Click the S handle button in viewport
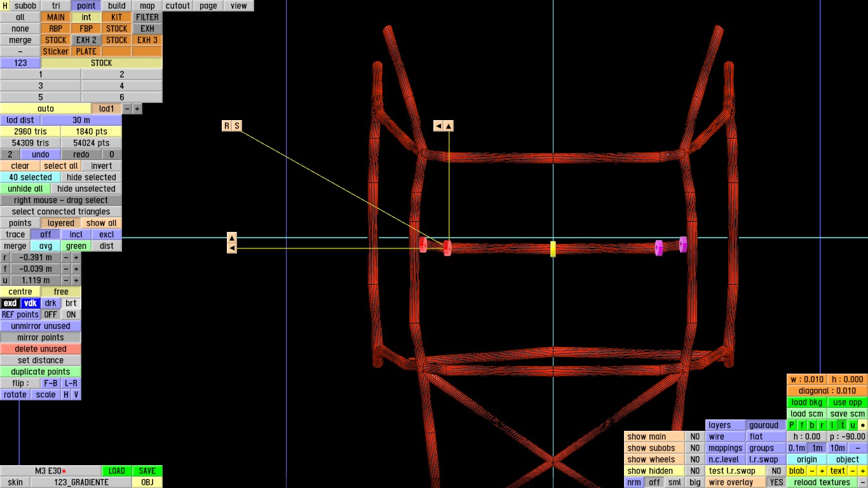This screenshot has height=488, width=868. click(237, 126)
